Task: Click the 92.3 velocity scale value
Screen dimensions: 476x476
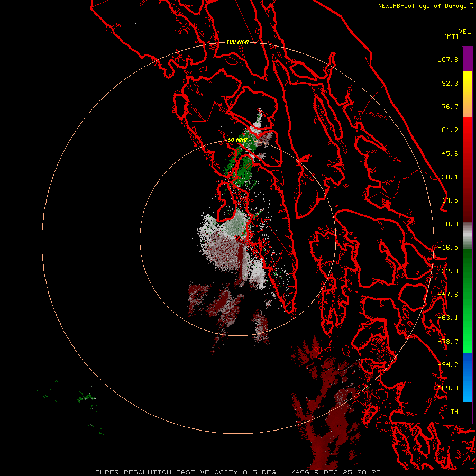Action: pyautogui.click(x=450, y=83)
